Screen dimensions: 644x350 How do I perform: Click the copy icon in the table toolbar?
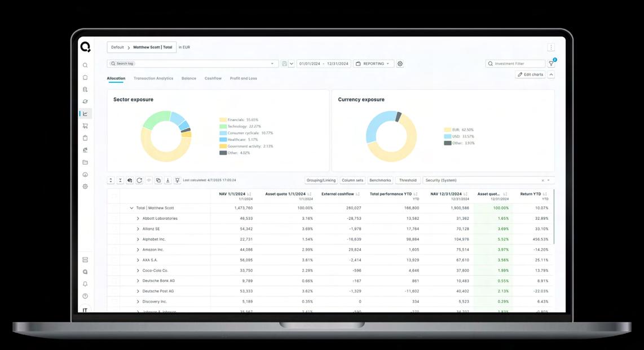(x=158, y=180)
